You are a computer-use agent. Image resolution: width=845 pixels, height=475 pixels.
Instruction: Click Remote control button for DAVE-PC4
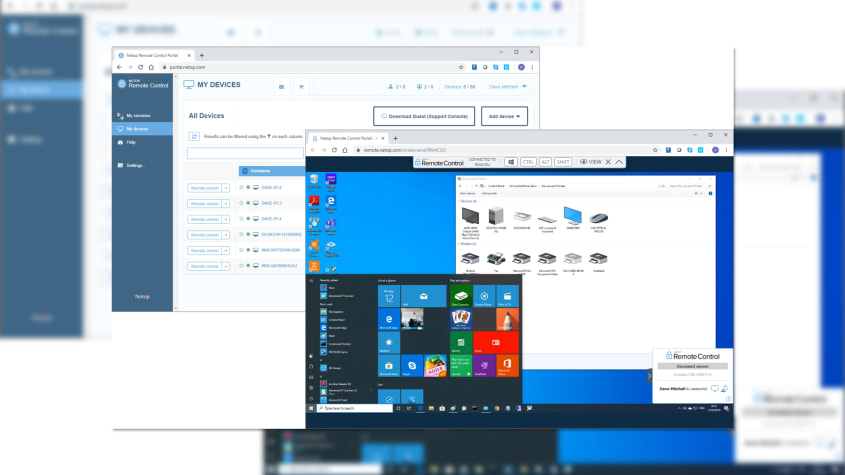tap(204, 219)
